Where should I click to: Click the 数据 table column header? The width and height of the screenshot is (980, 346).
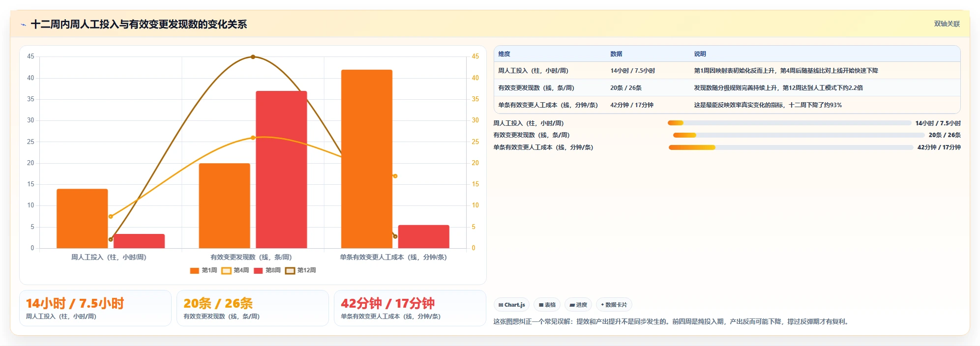616,54
